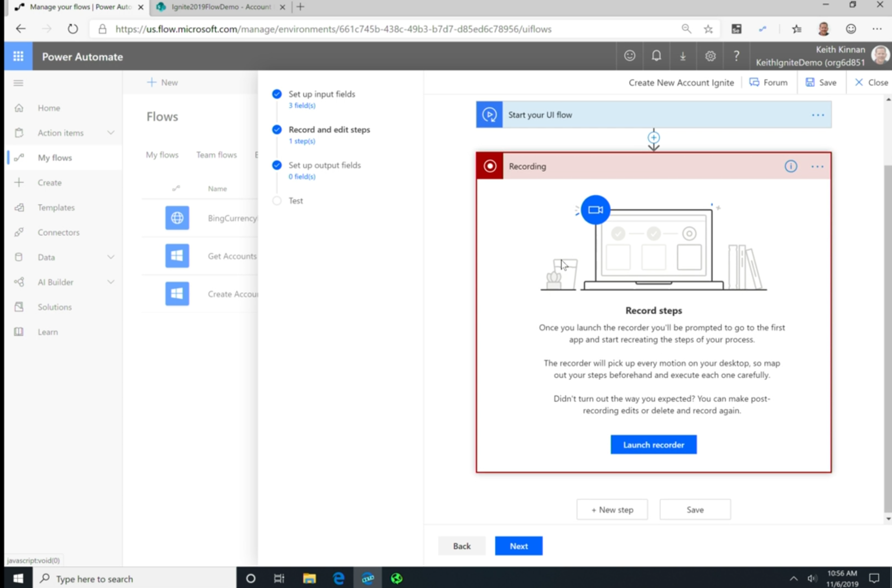The width and height of the screenshot is (892, 588).
Task: Click the browser refresh button
Action: click(x=72, y=29)
